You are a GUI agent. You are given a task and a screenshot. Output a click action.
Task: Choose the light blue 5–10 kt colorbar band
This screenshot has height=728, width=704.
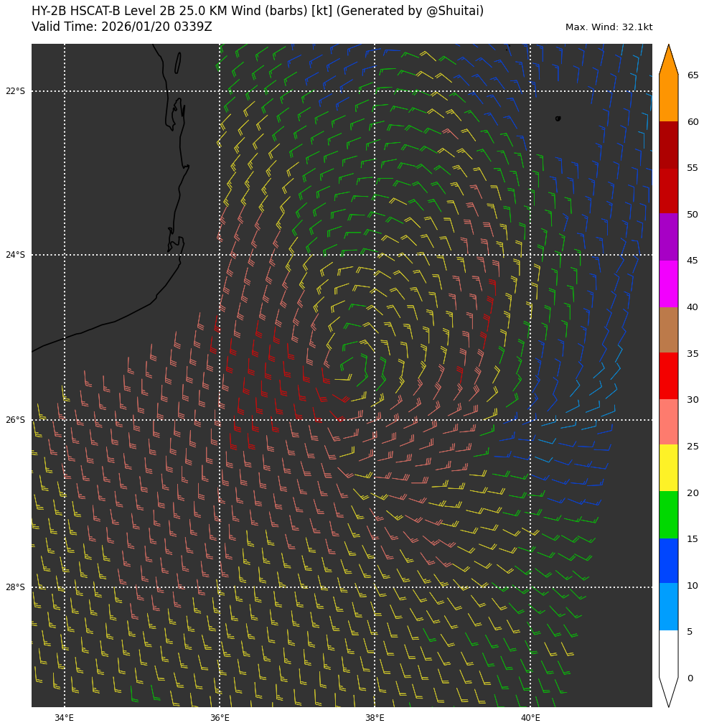pos(668,607)
